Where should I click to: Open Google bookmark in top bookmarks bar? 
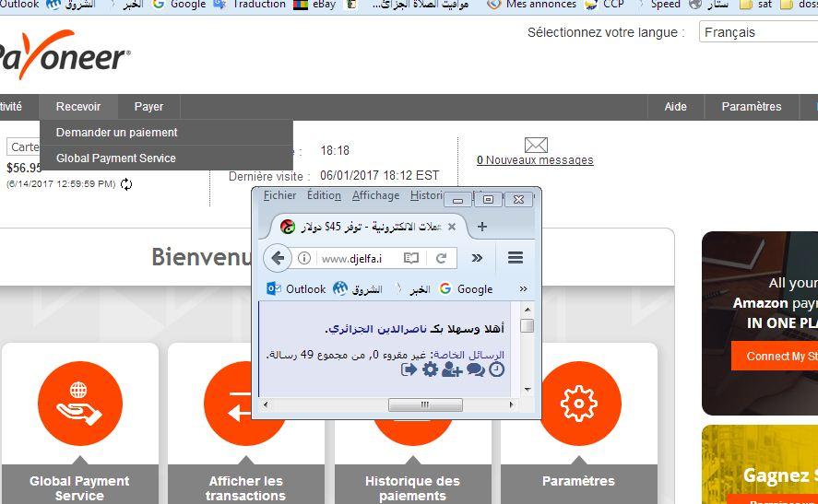click(181, 5)
